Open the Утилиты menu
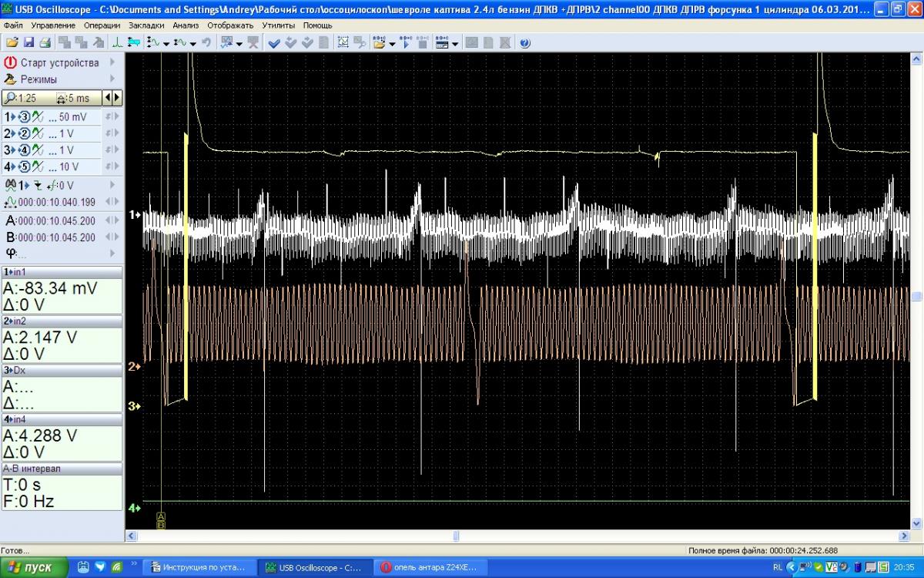Screen dimensions: 924x578 click(280, 25)
